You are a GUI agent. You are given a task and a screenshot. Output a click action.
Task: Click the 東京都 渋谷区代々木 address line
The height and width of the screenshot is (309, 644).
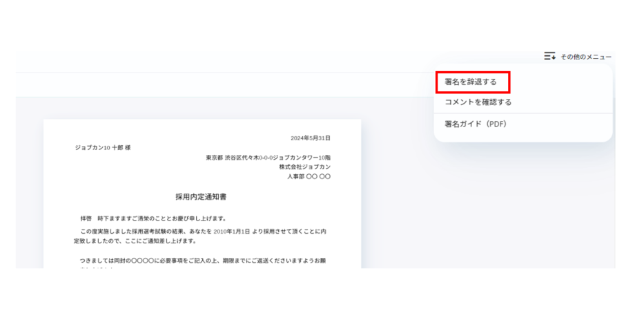tap(268, 158)
